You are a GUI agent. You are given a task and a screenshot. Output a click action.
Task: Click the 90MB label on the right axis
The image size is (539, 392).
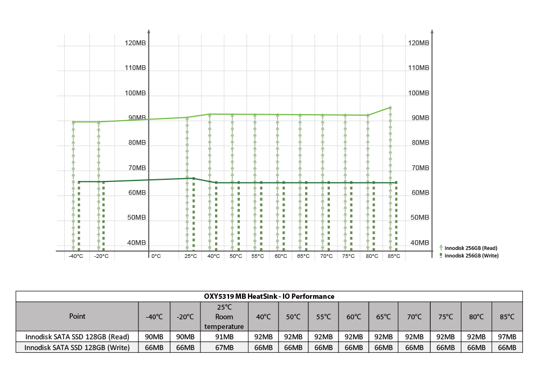[x=420, y=118]
